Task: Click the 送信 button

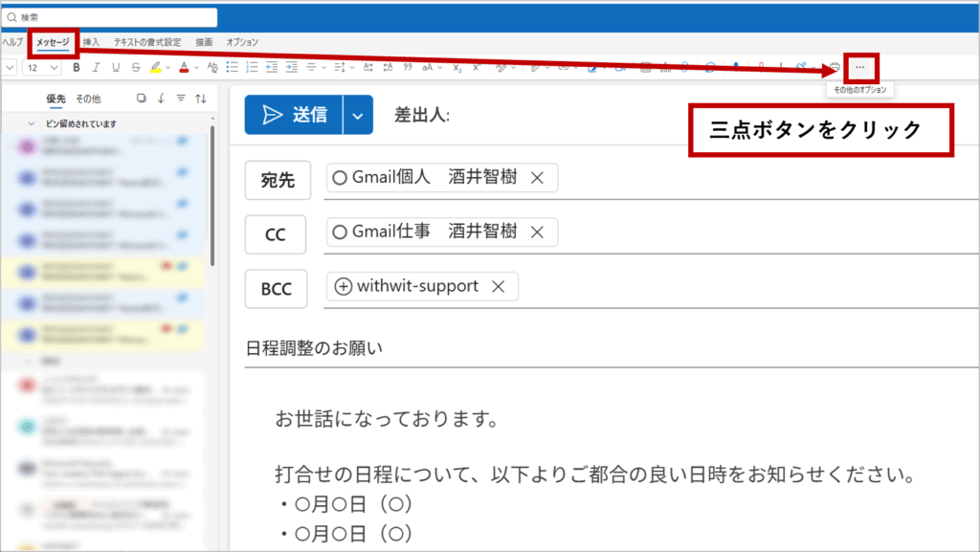Action: coord(294,115)
